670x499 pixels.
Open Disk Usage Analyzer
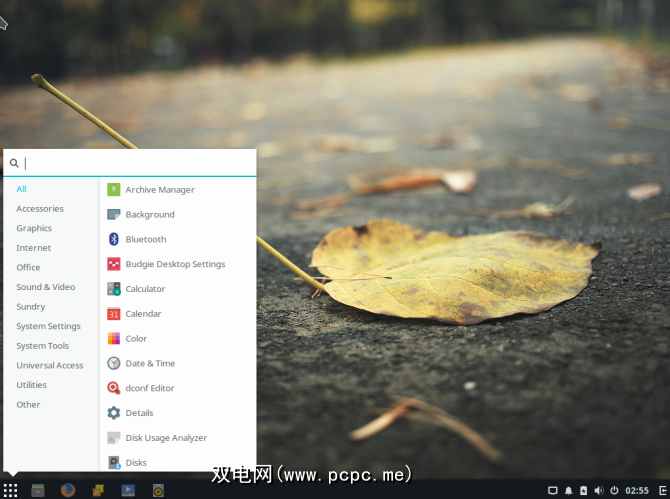[165, 438]
